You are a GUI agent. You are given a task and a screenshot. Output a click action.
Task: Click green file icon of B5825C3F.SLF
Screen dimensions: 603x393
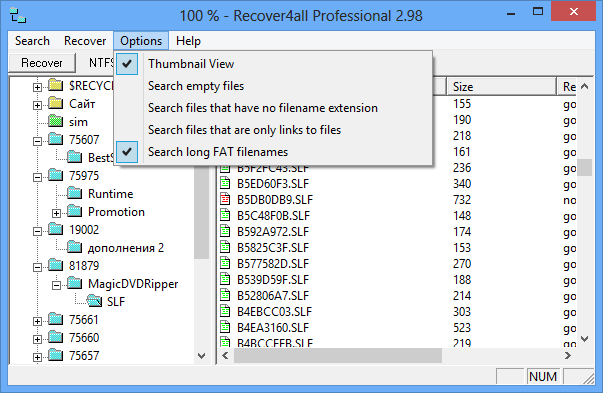(x=225, y=248)
